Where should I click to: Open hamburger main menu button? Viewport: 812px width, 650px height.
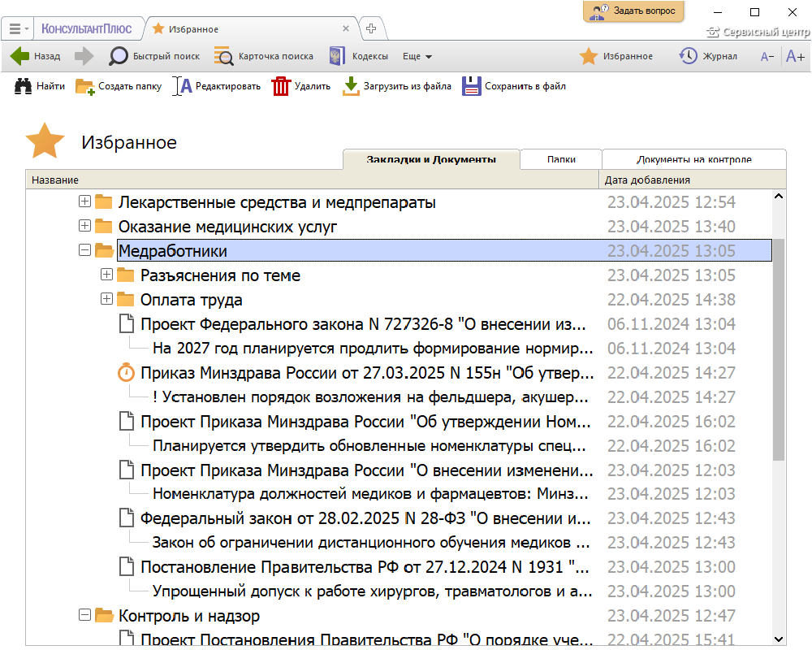[x=19, y=29]
